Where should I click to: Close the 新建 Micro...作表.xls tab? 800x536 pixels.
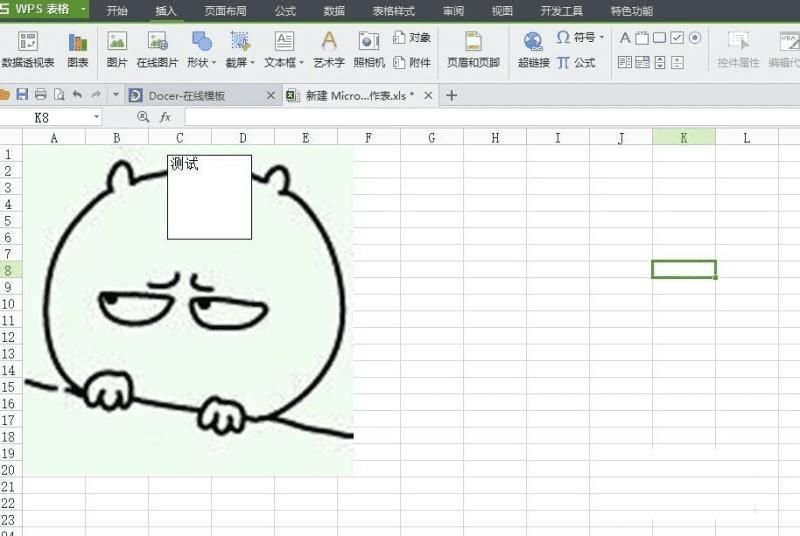coord(428,95)
